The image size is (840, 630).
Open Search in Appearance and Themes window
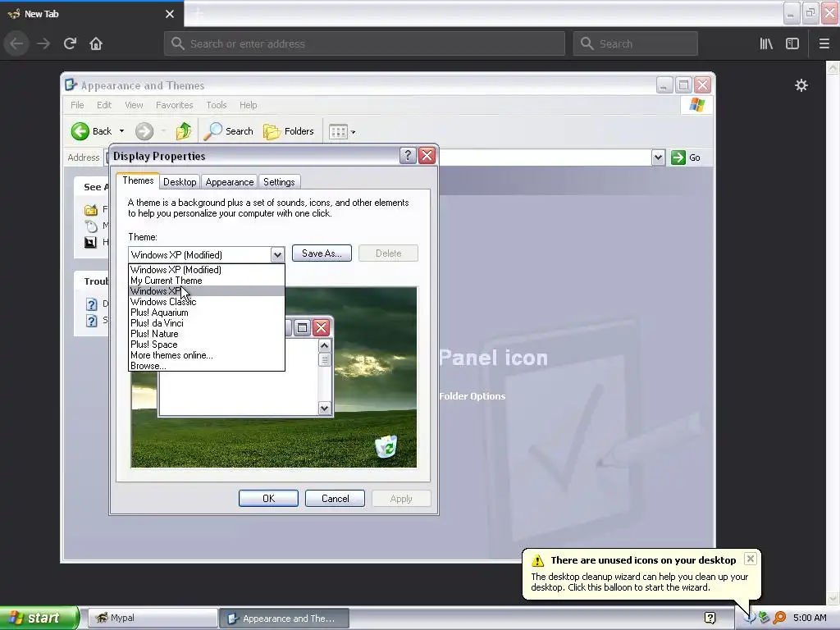[x=229, y=131]
